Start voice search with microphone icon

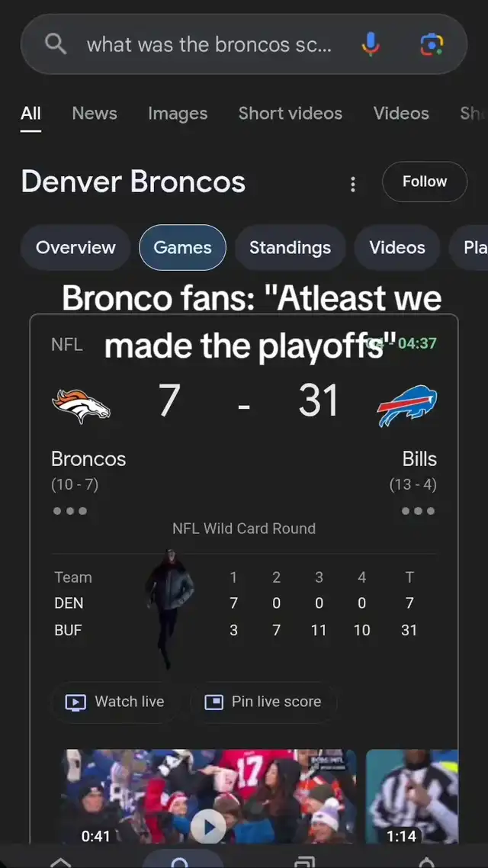pyautogui.click(x=371, y=44)
